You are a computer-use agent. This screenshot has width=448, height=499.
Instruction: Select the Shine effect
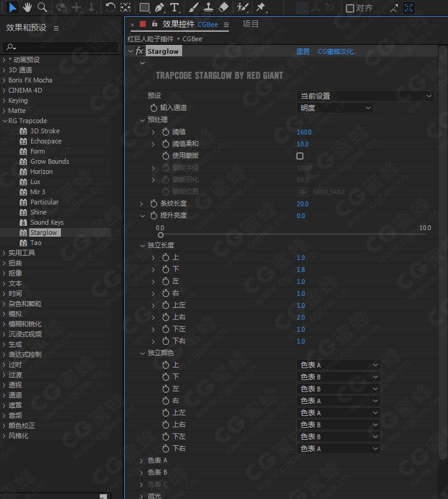coord(38,212)
